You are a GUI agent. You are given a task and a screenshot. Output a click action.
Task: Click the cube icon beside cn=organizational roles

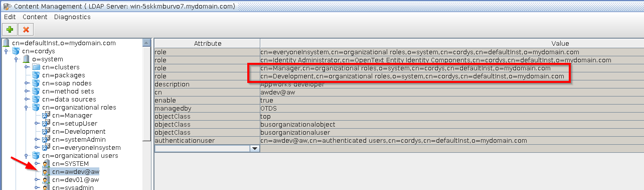coord(36,108)
